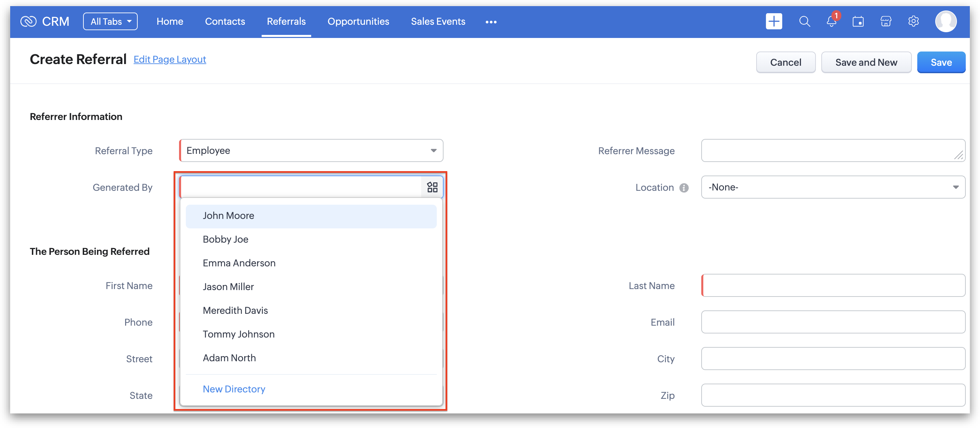Open the settings gear icon
Image resolution: width=980 pixels, height=428 pixels.
pos(913,21)
